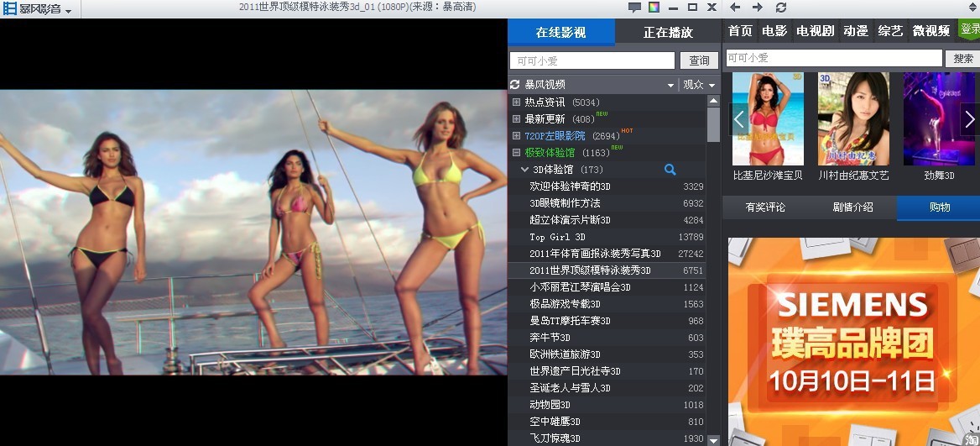Click the browser forward arrow

pyautogui.click(x=758, y=8)
